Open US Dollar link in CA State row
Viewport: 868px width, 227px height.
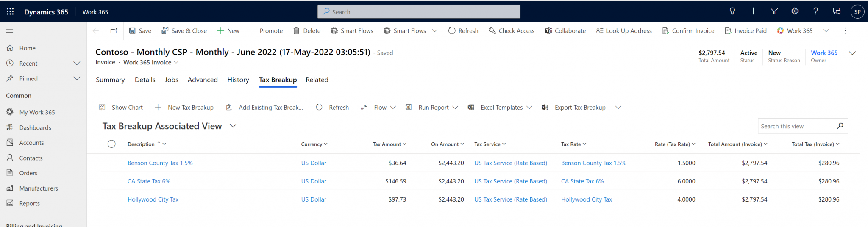[x=314, y=181]
